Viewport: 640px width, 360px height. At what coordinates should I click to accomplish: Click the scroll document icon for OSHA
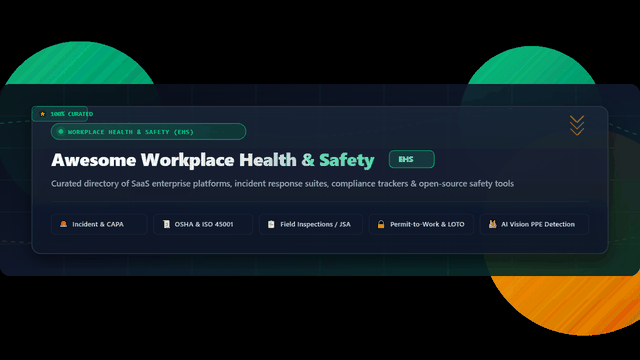point(166,224)
